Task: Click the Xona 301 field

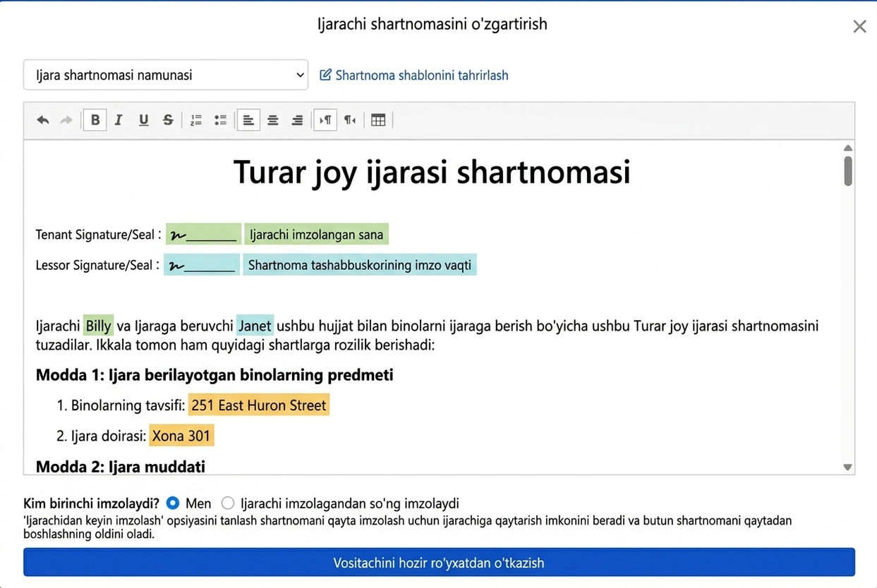Action: [181, 436]
